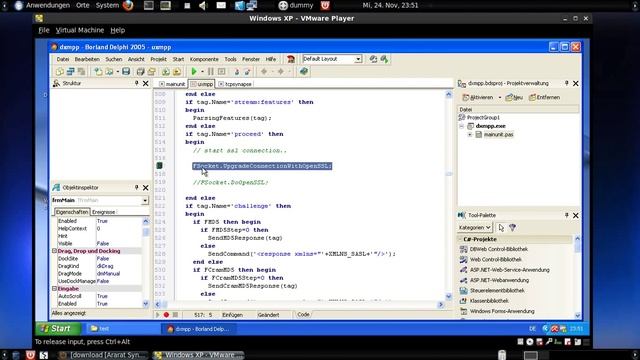Pin the Objektinspektor panel
Image resolution: width=640 pixels, height=360 pixels.
[137, 187]
